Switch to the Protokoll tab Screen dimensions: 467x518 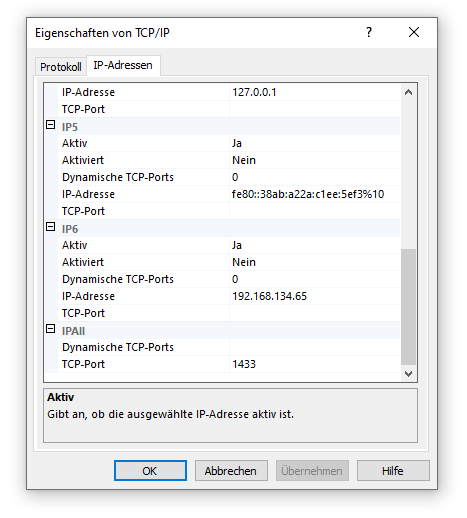tap(61, 67)
